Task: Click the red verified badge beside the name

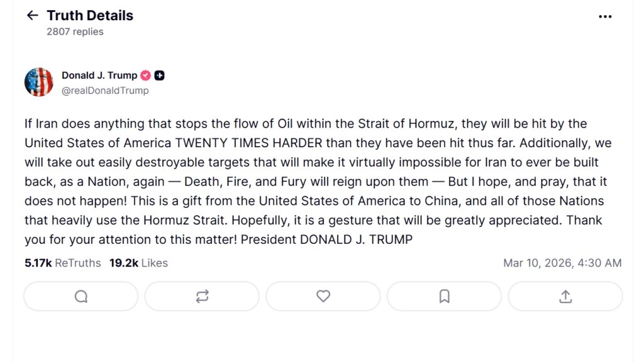Action: (146, 75)
